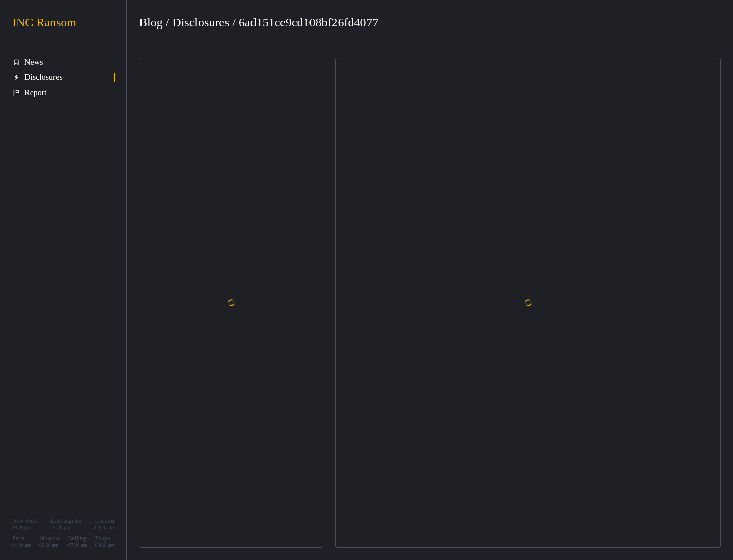
Task: Click the Beijing clock text
Action: [77, 541]
